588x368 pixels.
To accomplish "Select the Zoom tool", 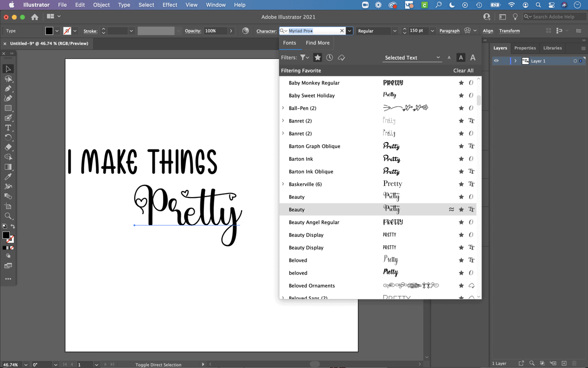I will point(8,215).
